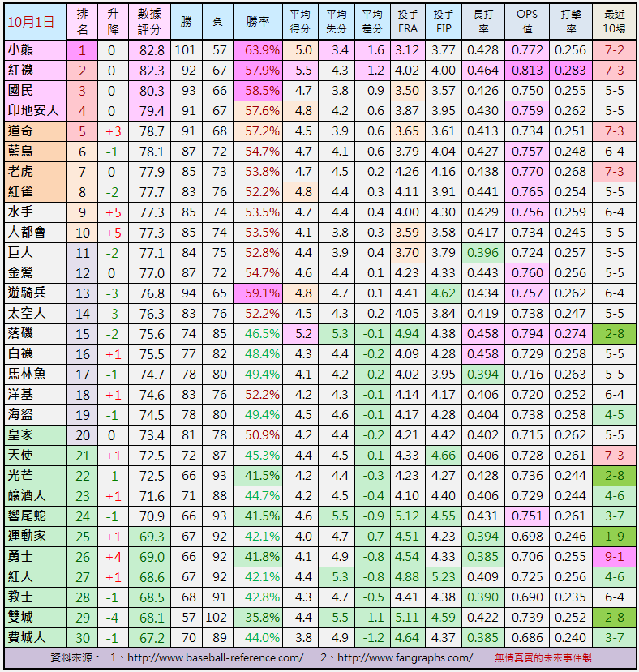Click the 長打率 column header
Viewport: 639px width, 672px height.
(x=483, y=22)
